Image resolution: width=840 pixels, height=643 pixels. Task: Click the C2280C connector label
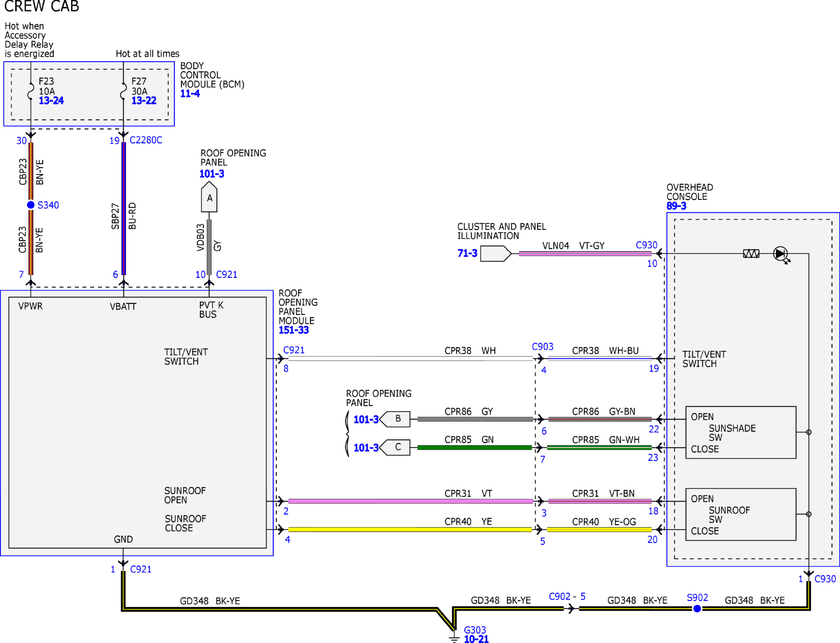pos(146,140)
